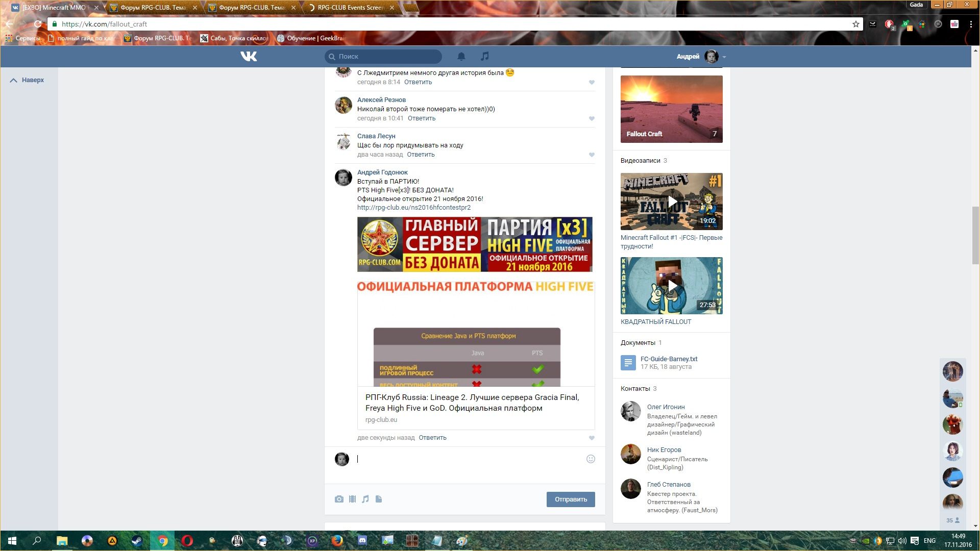Reply to Слава Лесун's comment
This screenshot has height=551, width=980.
coord(421,155)
